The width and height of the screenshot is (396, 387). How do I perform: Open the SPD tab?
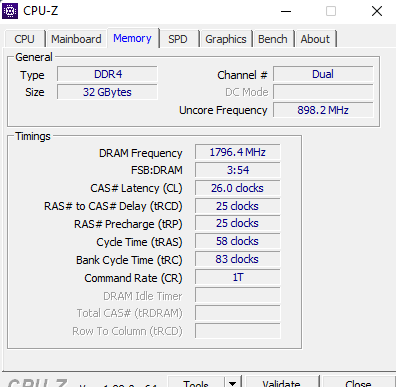[178, 39]
